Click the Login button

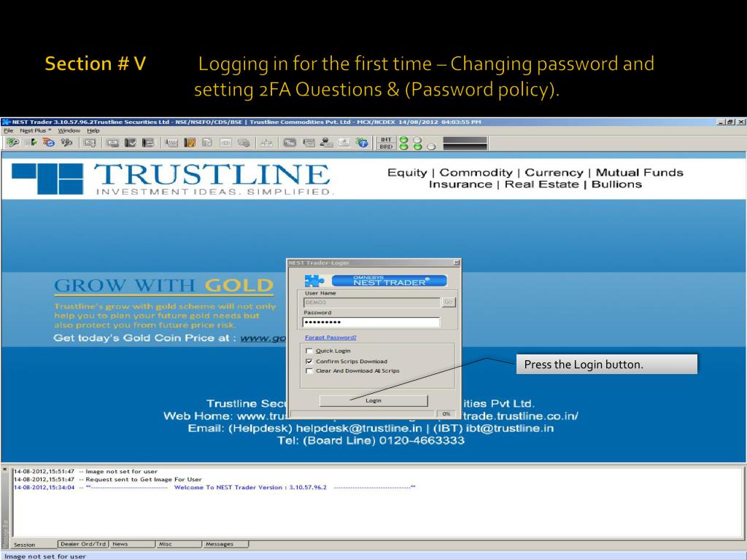tap(373, 400)
